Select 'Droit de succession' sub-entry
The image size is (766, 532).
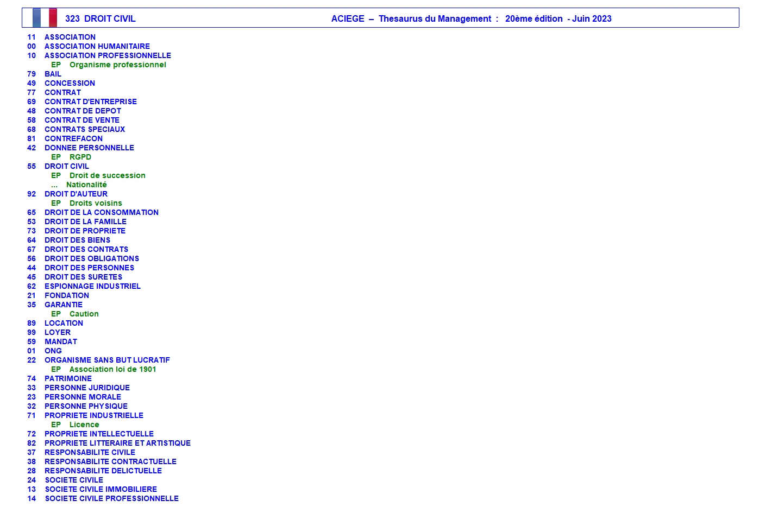(x=107, y=175)
